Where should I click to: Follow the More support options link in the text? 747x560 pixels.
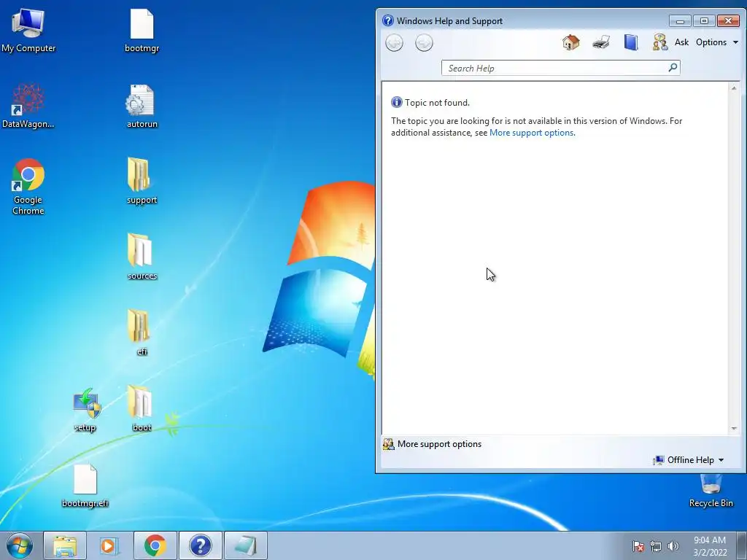coord(531,133)
